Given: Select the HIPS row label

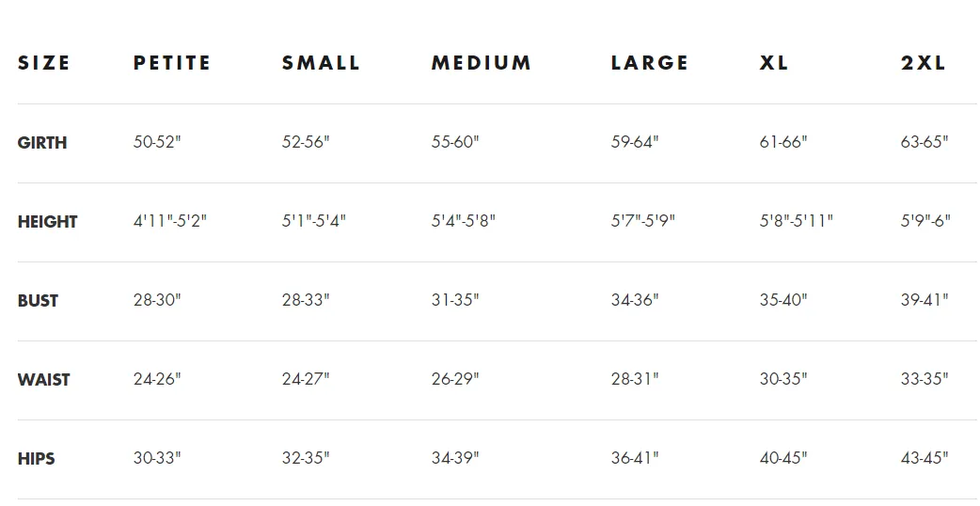Looking at the screenshot, I should coord(37,459).
